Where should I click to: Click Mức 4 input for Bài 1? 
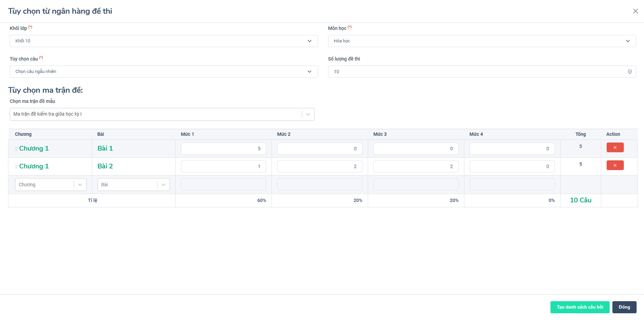pyautogui.click(x=512, y=149)
